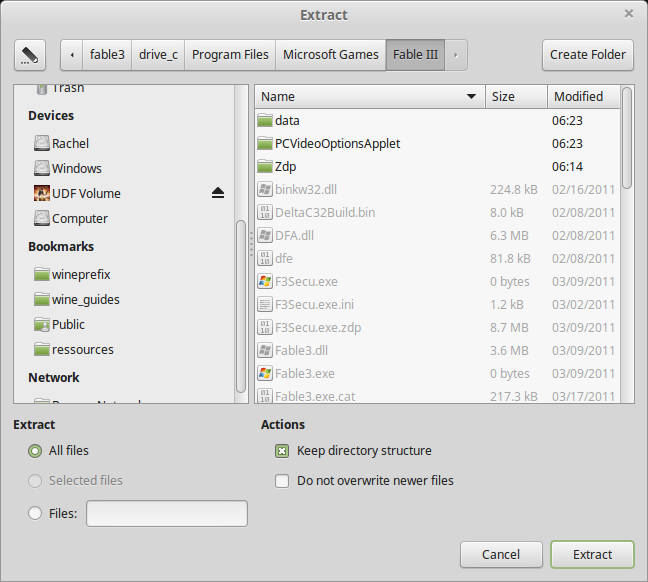Image resolution: width=648 pixels, height=582 pixels.
Task: Select the Windows drive icon
Action: [x=41, y=168]
